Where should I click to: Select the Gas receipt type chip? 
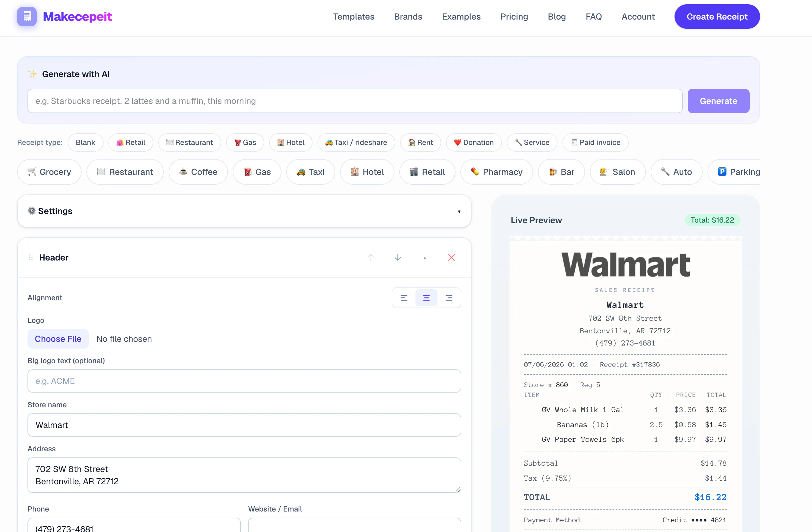(x=245, y=142)
